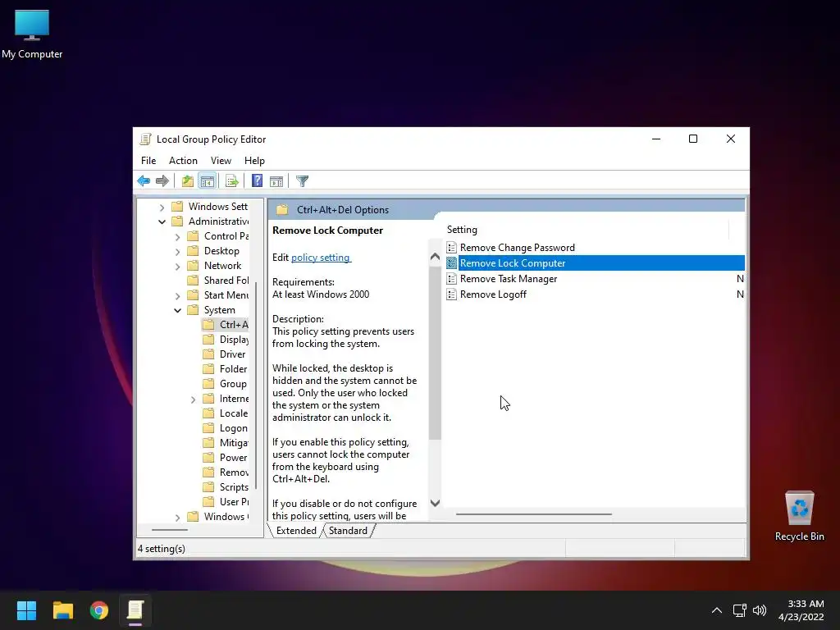This screenshot has height=630, width=840.
Task: Click the volume speaker tray icon
Action: click(760, 610)
